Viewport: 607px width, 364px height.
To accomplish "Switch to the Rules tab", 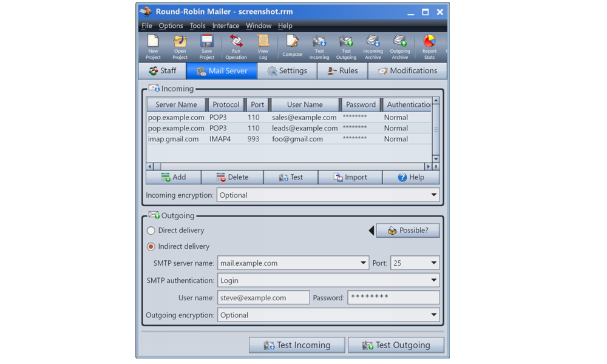I will click(342, 71).
